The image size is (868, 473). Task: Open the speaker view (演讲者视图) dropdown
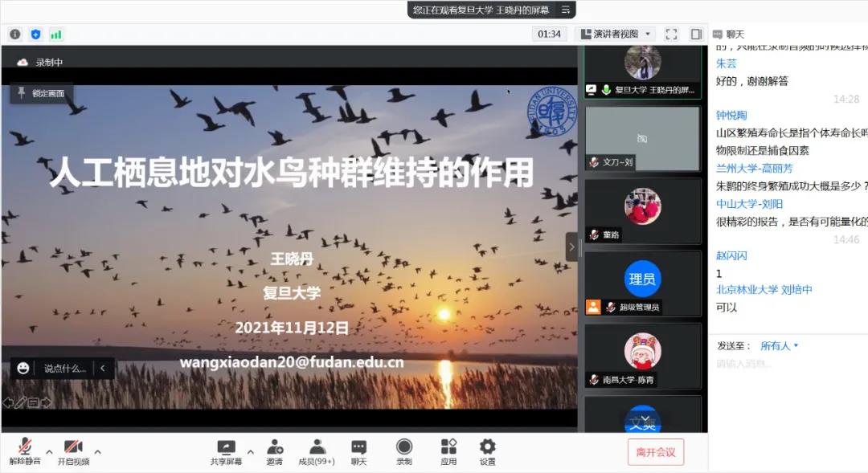pos(615,34)
